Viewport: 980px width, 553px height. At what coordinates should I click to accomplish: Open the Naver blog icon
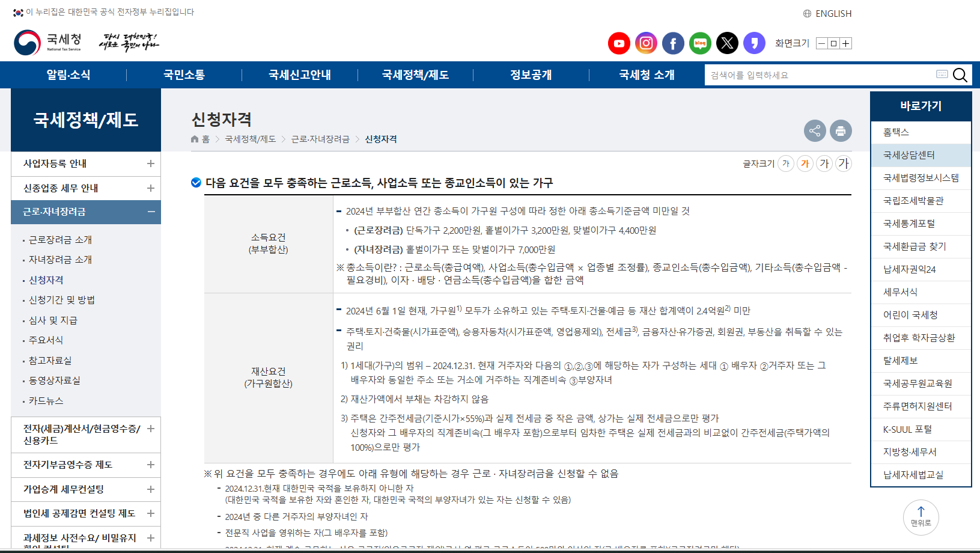[700, 43]
